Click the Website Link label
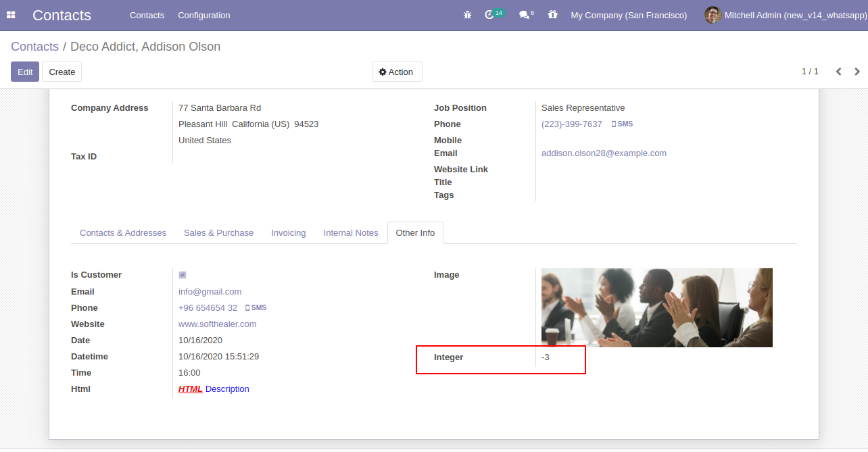This screenshot has height=452, width=868. 461,170
